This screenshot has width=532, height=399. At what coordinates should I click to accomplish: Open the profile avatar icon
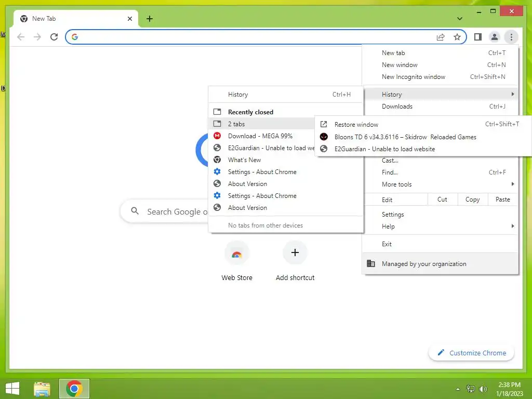[495, 37]
